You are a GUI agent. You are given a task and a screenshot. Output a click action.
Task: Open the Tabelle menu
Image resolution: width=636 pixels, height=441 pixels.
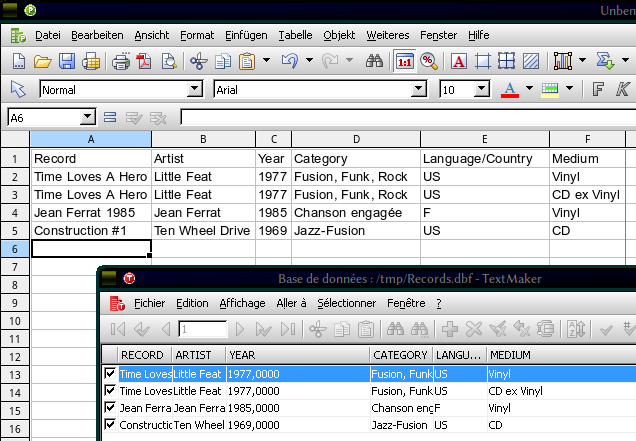point(294,35)
